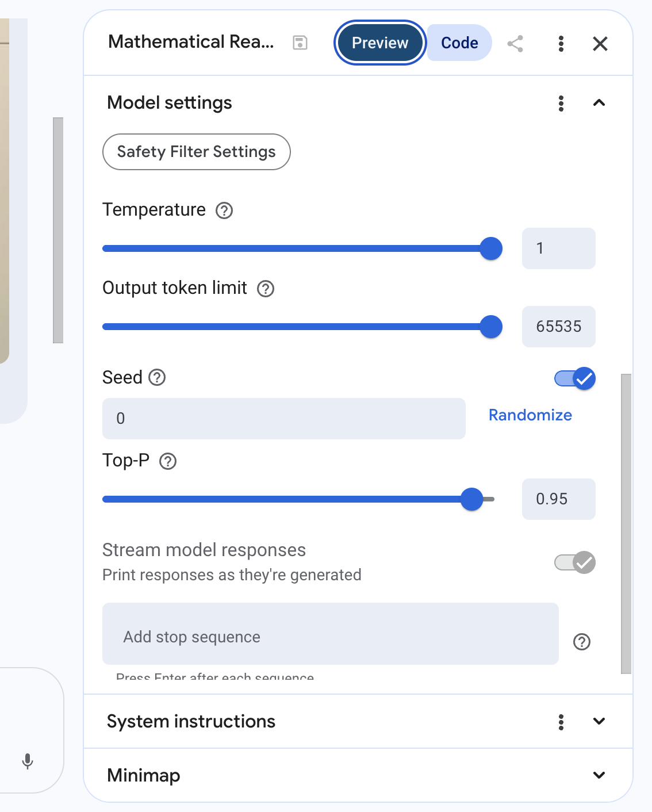Open stop sequence help icon
This screenshot has width=652, height=812.
(x=582, y=642)
